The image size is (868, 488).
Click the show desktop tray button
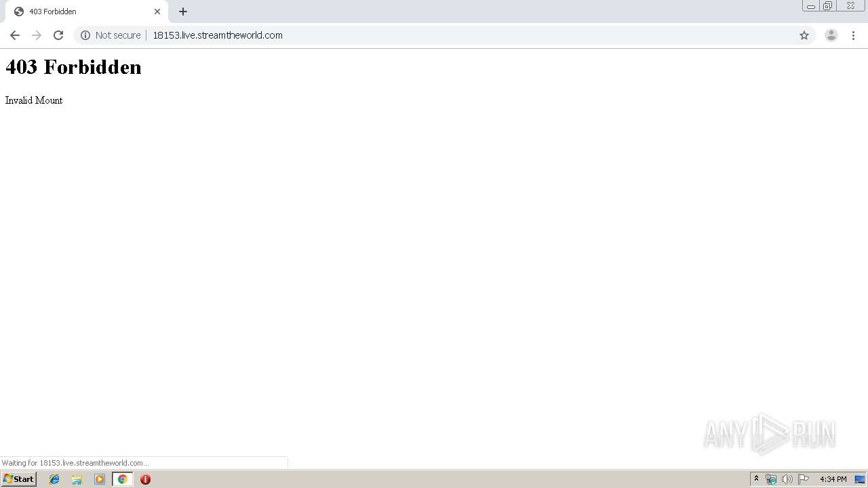click(x=860, y=479)
